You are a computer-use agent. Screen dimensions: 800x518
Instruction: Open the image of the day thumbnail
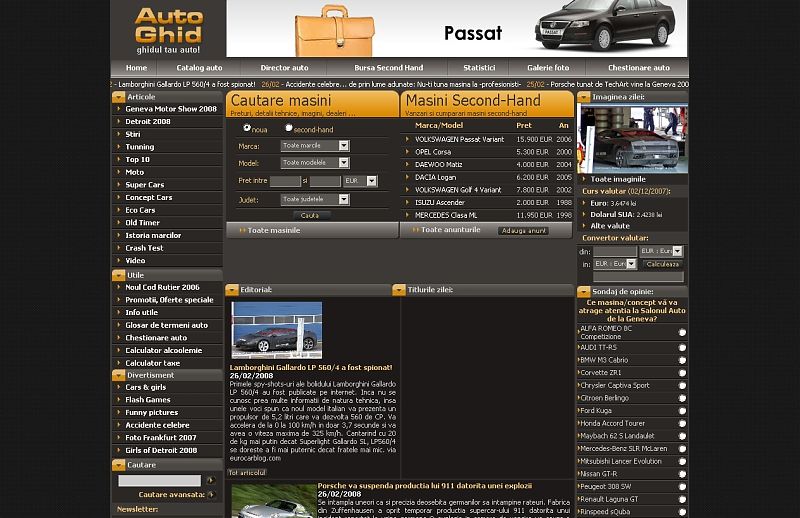(x=632, y=139)
